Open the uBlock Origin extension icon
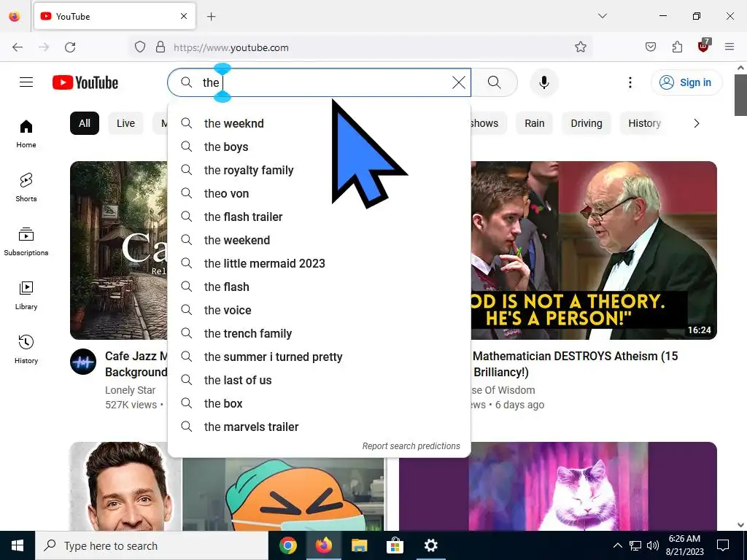Image resolution: width=747 pixels, height=560 pixels. pos(704,46)
